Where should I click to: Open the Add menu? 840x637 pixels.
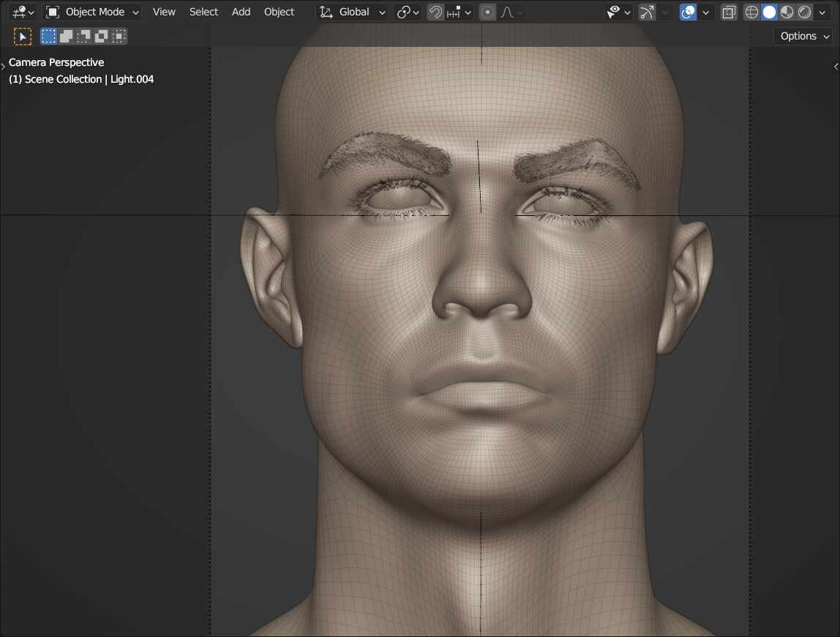point(241,12)
